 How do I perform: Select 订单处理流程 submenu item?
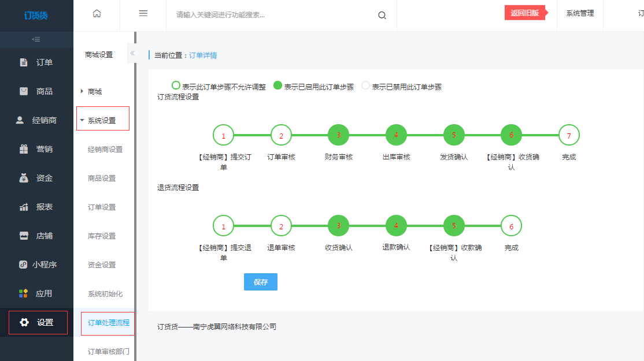point(109,323)
